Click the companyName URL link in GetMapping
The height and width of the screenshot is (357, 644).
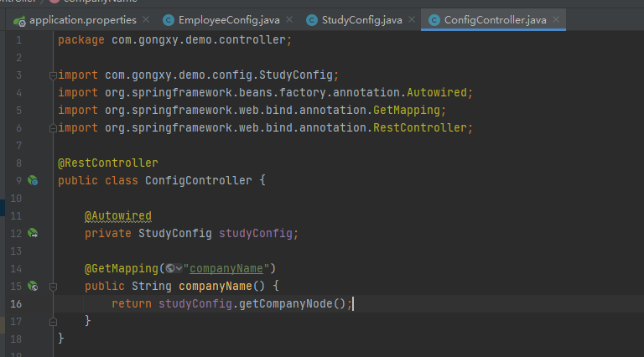click(226, 268)
